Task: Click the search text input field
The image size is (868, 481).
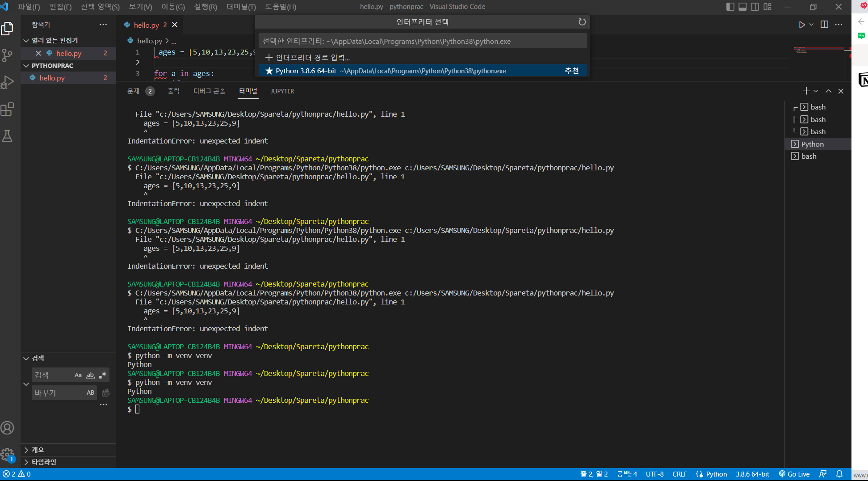Action: click(53, 375)
